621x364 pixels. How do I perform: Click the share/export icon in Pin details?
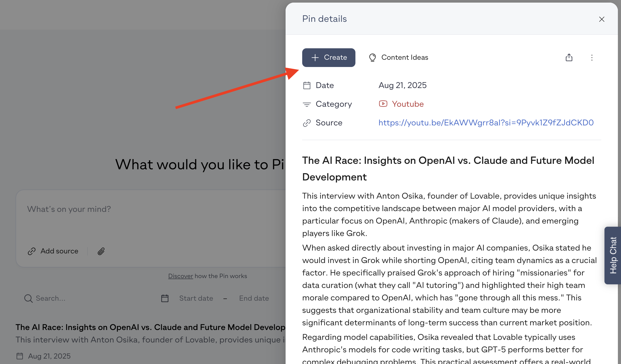coord(569,57)
